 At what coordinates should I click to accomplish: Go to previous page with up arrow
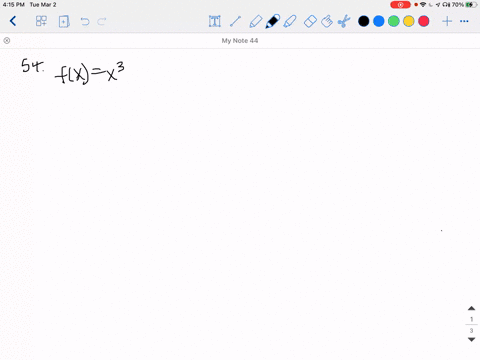tap(471, 308)
